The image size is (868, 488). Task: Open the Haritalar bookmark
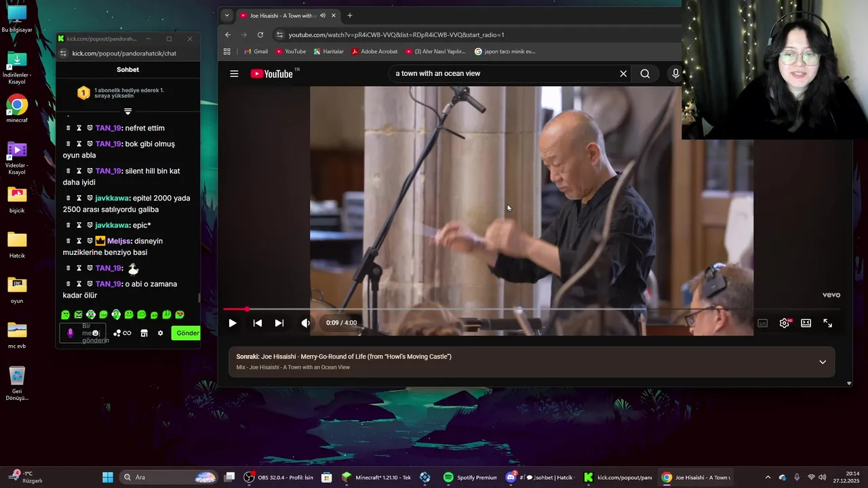328,52
